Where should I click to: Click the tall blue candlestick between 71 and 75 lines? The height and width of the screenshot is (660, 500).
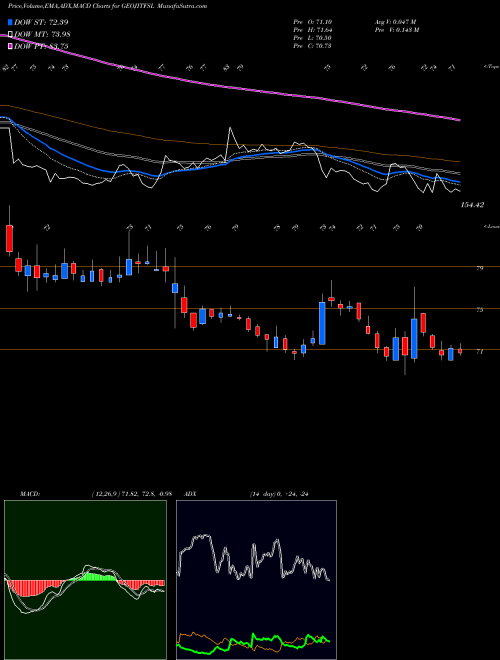coord(322,323)
